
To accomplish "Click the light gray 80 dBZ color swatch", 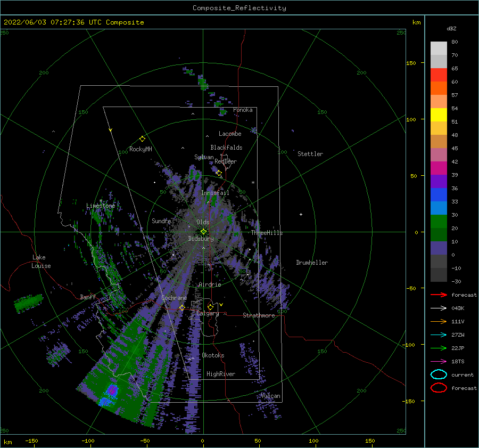I will tap(439, 48).
